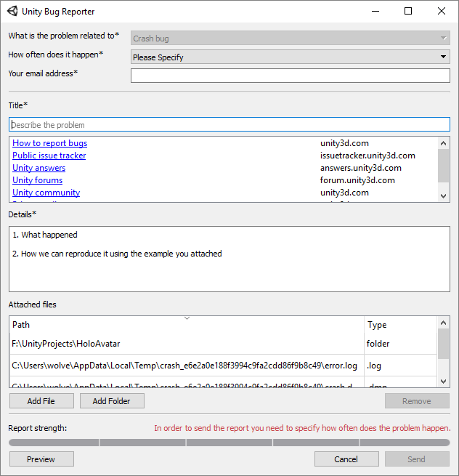Screen dimensions: 459x476
Task: Minimize the Unity Bug Reporter window
Action: click(x=375, y=11)
